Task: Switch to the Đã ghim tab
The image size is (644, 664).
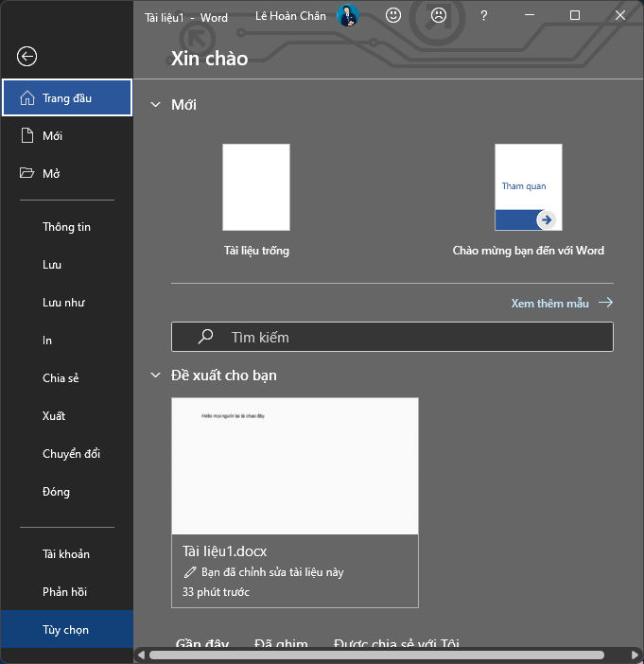Action: [281, 643]
